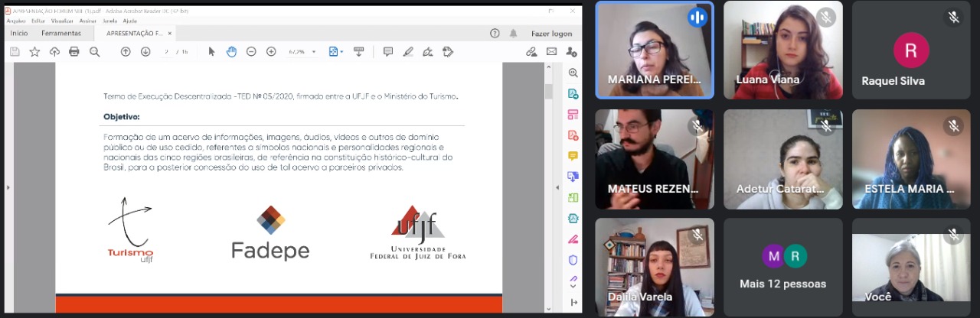This screenshot has height=318, width=980.
Task: Click the document vertical scrollbar thumb
Action: coord(548,91)
